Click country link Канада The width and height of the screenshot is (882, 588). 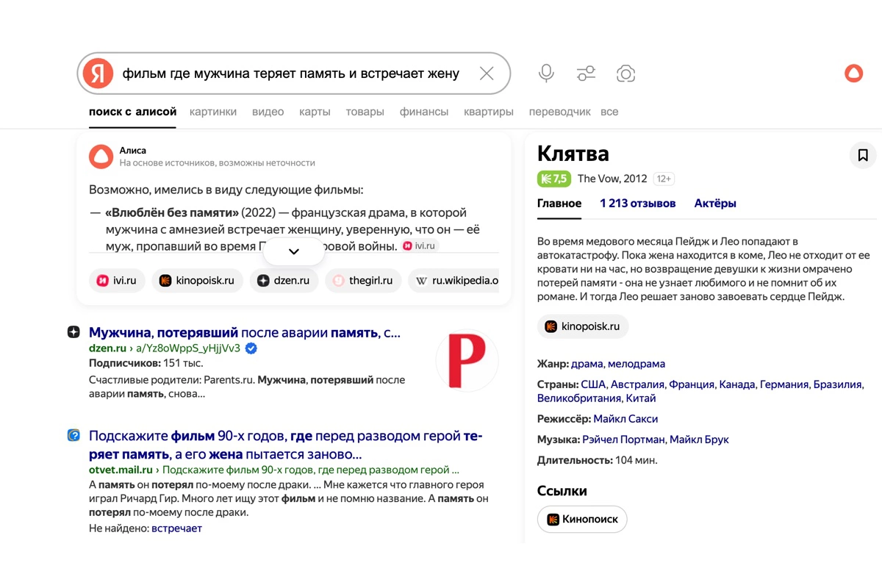[737, 384]
